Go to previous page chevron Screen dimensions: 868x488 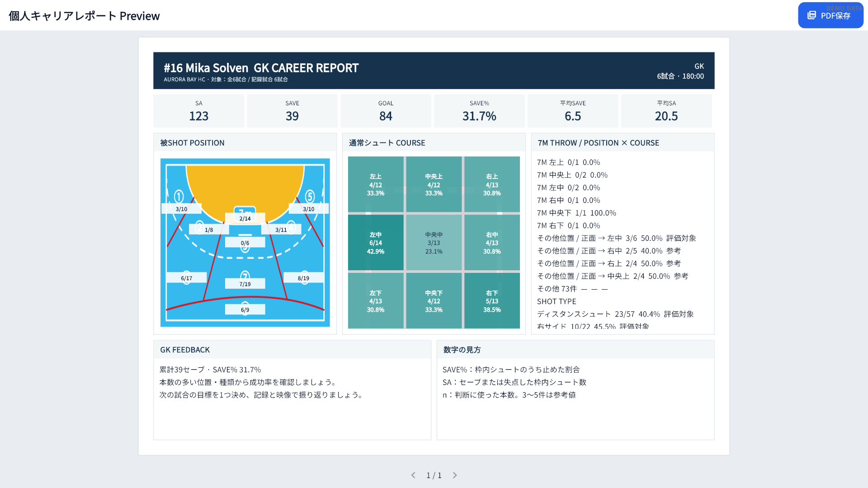tap(413, 475)
